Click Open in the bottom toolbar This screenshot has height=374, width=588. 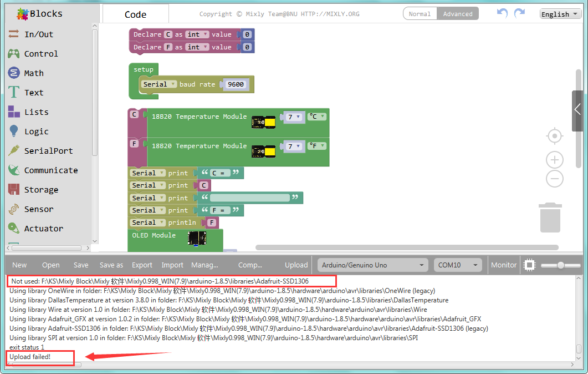[50, 265]
